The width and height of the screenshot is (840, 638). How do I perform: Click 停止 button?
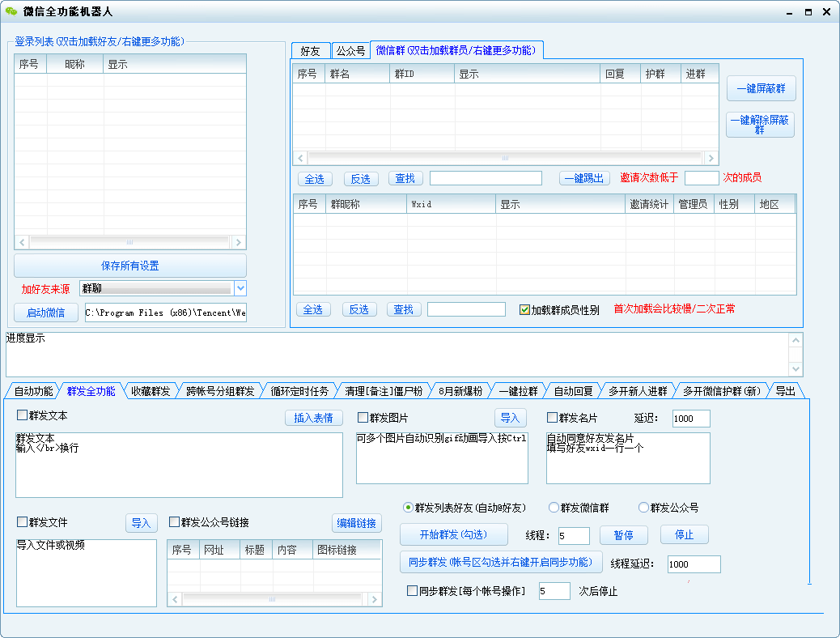[x=684, y=534]
